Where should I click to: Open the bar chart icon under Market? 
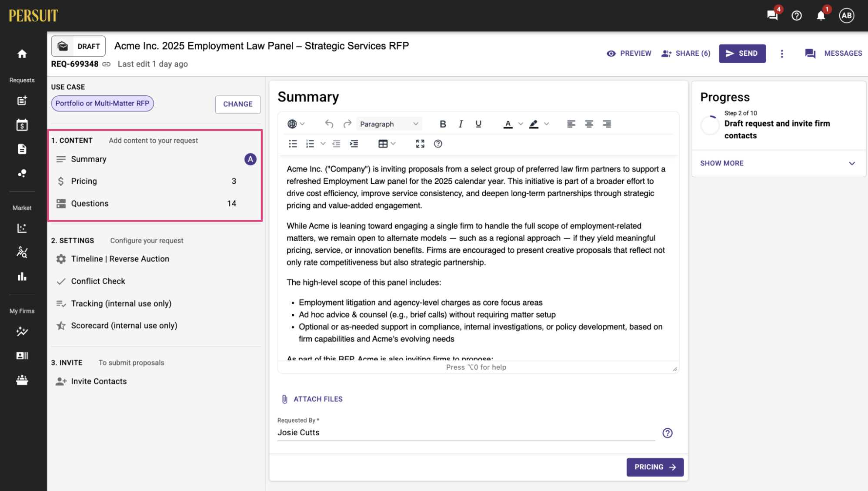coord(22,276)
